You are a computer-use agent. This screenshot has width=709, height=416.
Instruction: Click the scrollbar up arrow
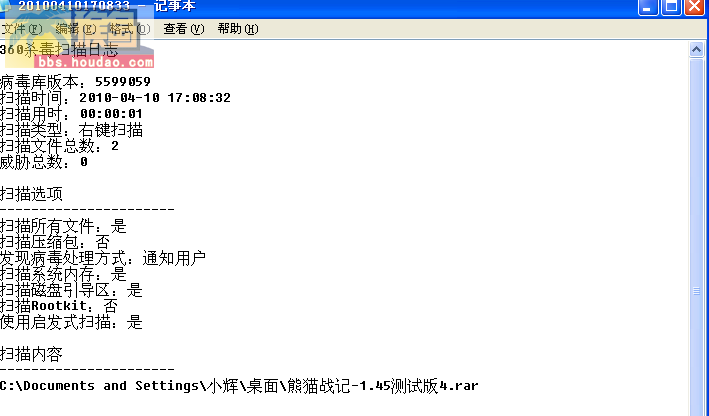696,49
